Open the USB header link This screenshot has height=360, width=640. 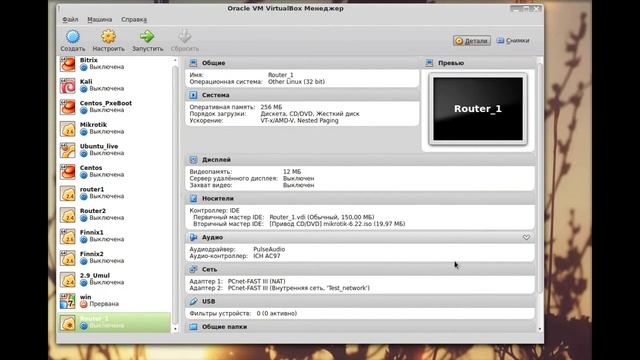[209, 301]
